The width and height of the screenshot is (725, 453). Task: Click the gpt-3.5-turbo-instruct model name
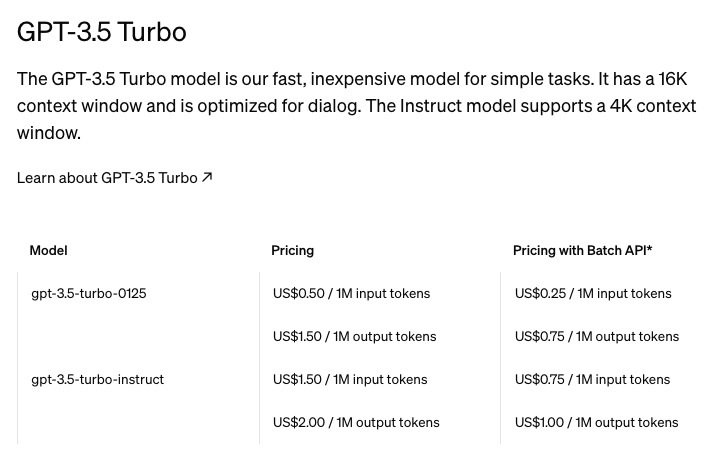click(97, 379)
